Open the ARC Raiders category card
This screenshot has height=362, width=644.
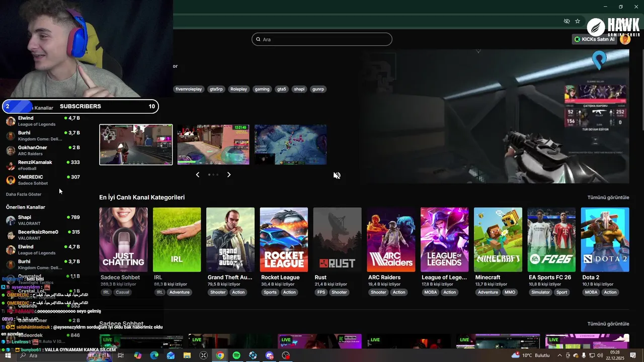click(391, 240)
